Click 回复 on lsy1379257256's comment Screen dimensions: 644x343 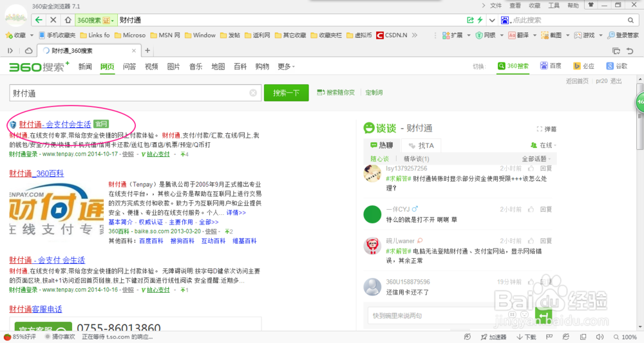(546, 169)
